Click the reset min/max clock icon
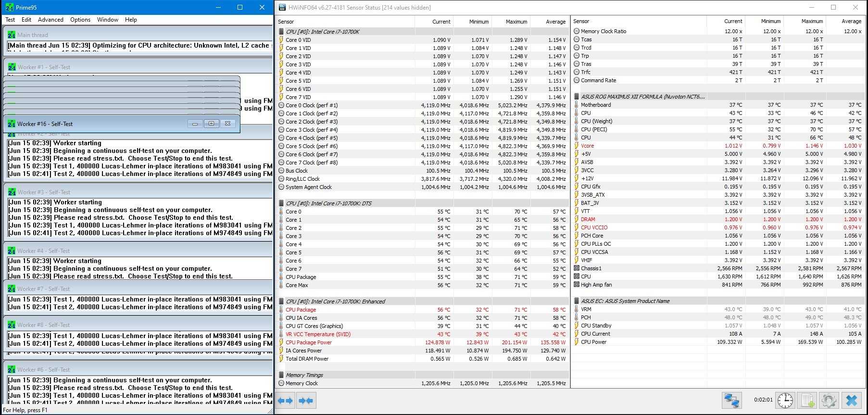This screenshot has width=868, height=415. click(785, 400)
